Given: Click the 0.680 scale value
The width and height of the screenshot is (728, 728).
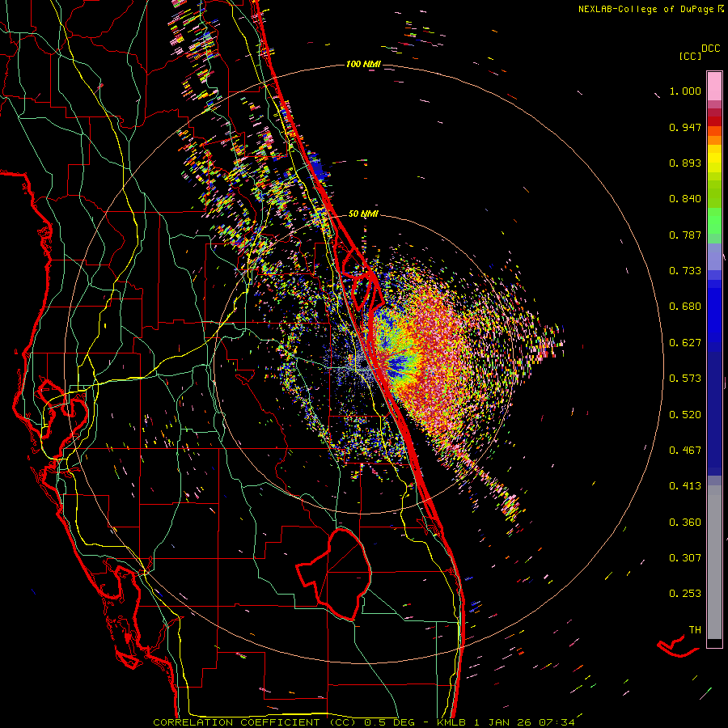Looking at the screenshot, I should coord(685,307).
